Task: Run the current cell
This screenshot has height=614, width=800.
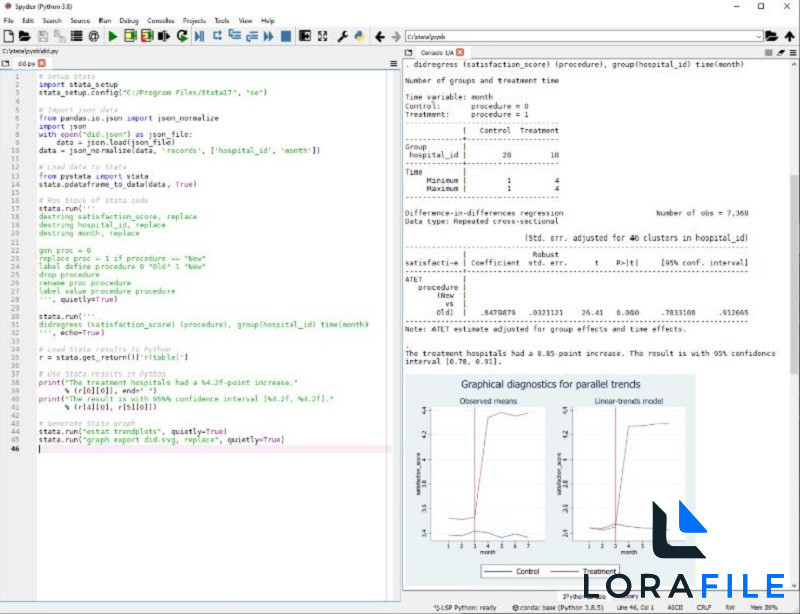Action: [x=130, y=36]
